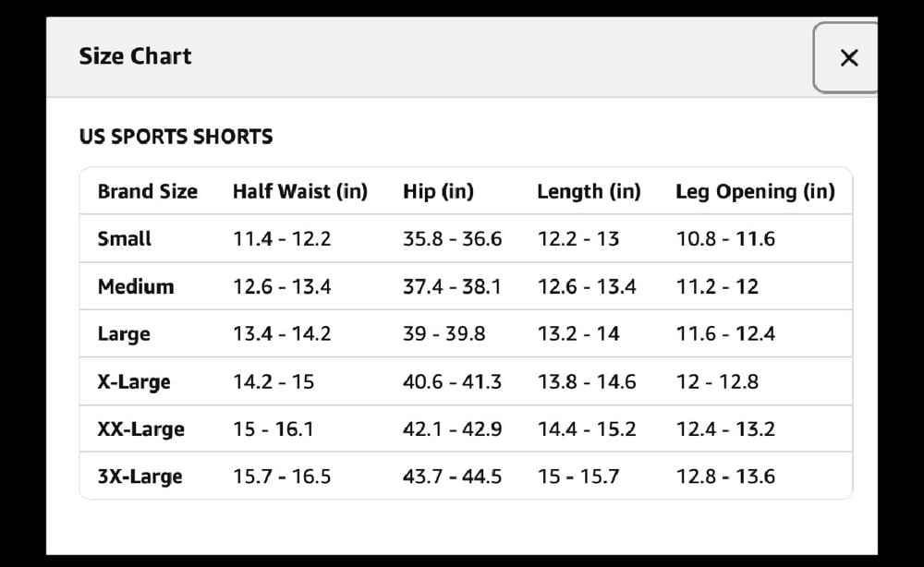This screenshot has width=924, height=567.
Task: Click the X-Large size row label
Action: point(134,381)
